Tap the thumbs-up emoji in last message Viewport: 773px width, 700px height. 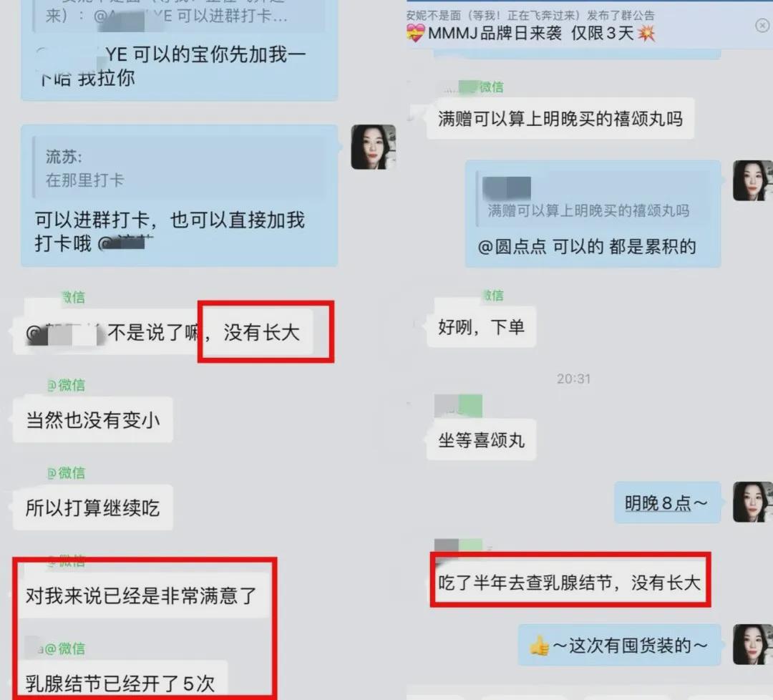pos(540,646)
